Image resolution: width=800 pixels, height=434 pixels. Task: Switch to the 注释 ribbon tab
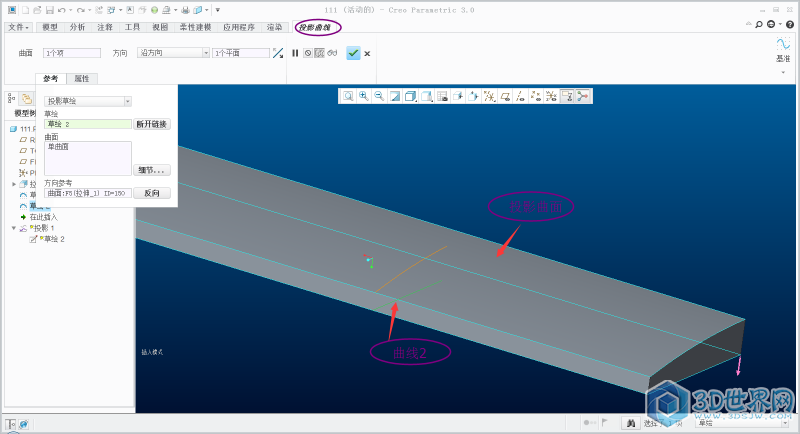click(x=105, y=27)
